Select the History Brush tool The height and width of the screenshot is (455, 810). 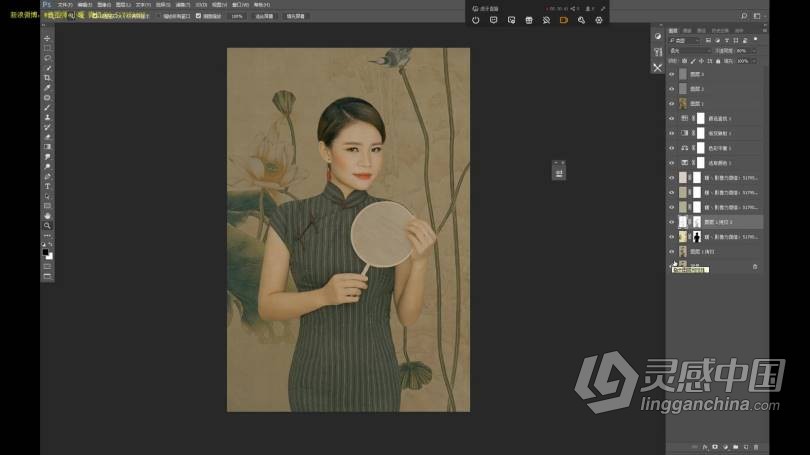point(47,127)
